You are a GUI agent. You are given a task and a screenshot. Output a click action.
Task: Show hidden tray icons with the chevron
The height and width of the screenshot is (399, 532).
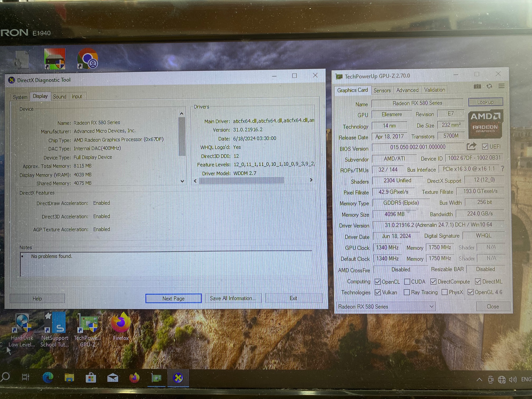[x=479, y=380]
